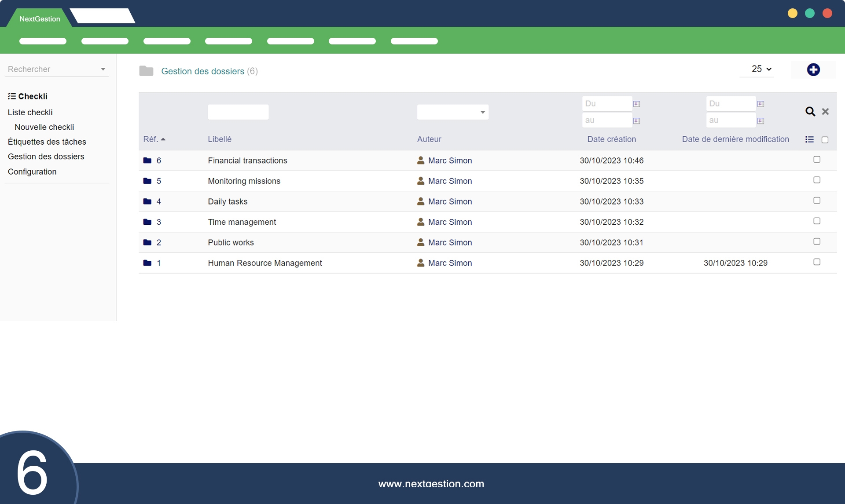Click the blue plus add-folder icon
Image resolution: width=845 pixels, height=504 pixels.
[x=813, y=69]
